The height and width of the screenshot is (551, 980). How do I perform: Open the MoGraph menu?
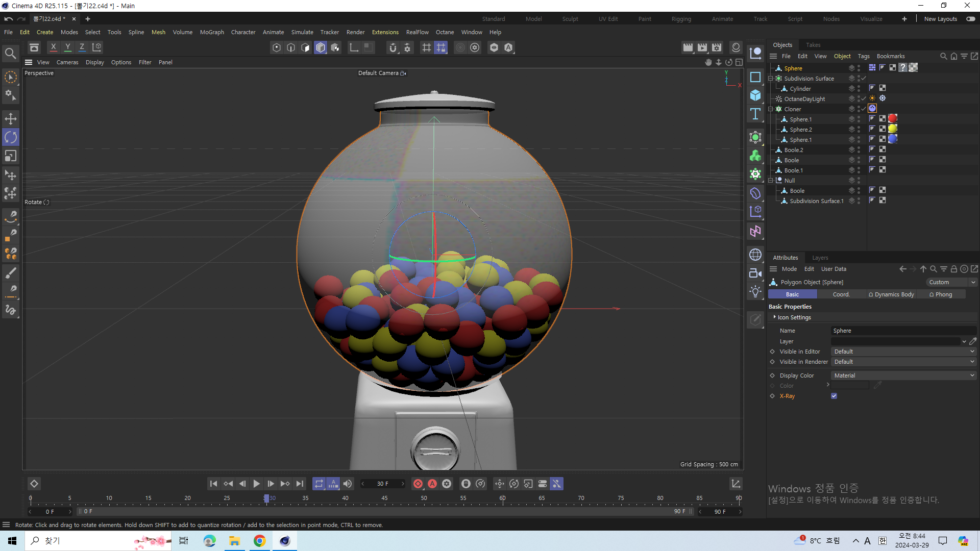pos(212,32)
